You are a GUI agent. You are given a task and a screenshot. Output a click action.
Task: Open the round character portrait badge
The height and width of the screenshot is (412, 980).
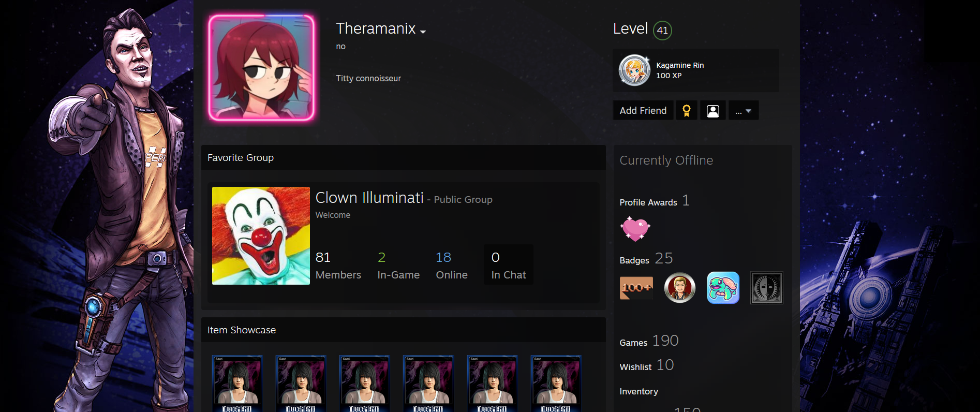pyautogui.click(x=680, y=288)
